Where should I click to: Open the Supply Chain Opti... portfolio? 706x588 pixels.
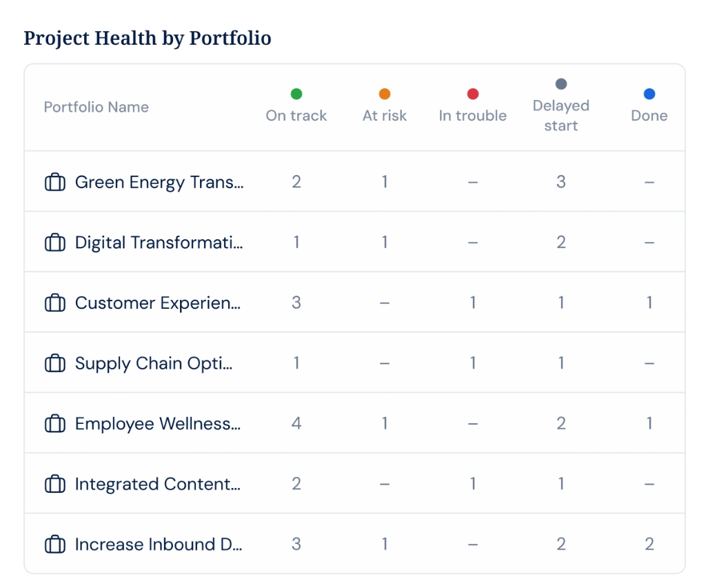pos(154,363)
